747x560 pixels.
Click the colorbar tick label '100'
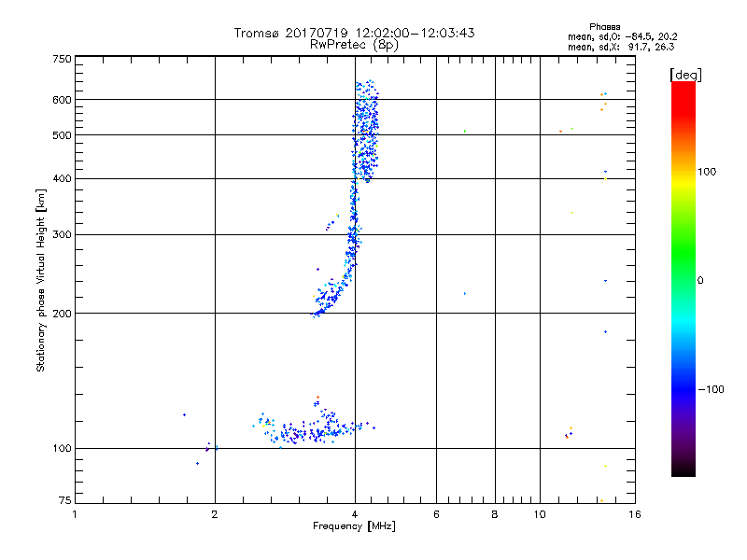point(707,172)
